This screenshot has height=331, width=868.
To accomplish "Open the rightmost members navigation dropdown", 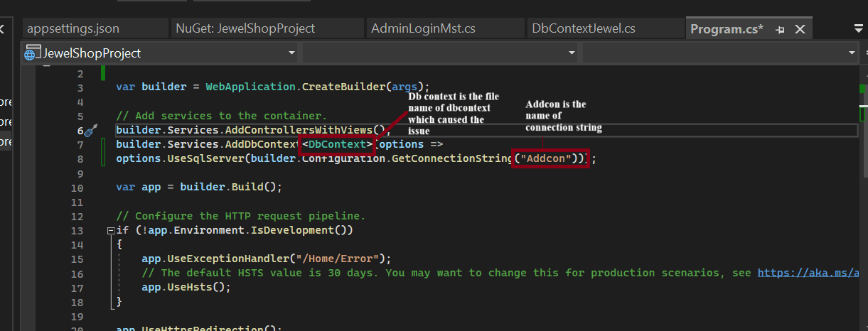I will click(852, 53).
